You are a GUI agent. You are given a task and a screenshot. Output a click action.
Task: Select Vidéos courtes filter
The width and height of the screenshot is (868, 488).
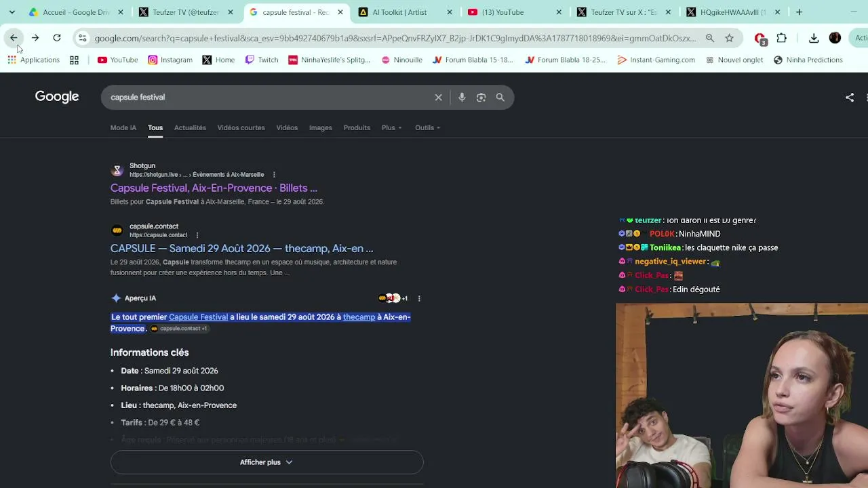[x=241, y=127]
